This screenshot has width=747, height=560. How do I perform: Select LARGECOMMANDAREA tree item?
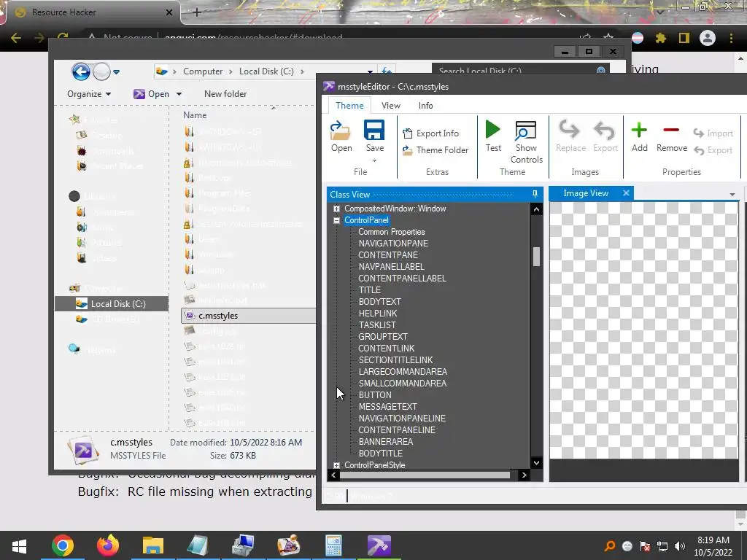[x=403, y=372]
